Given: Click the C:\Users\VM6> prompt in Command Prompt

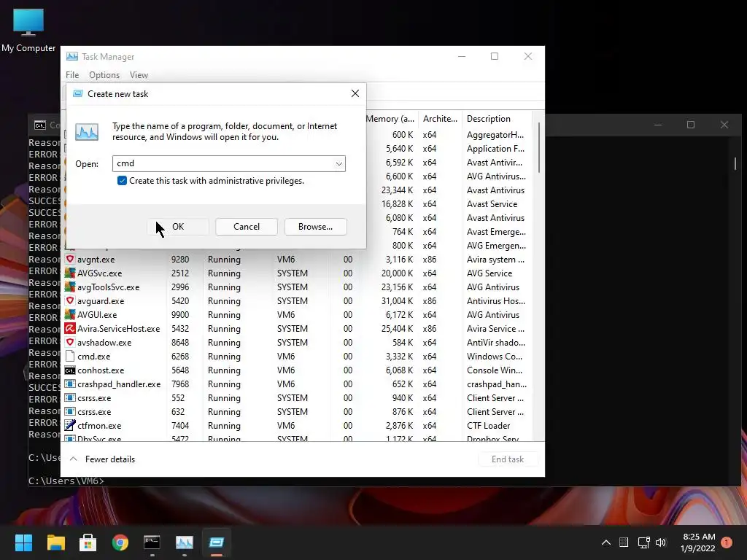Looking at the screenshot, I should (66, 481).
